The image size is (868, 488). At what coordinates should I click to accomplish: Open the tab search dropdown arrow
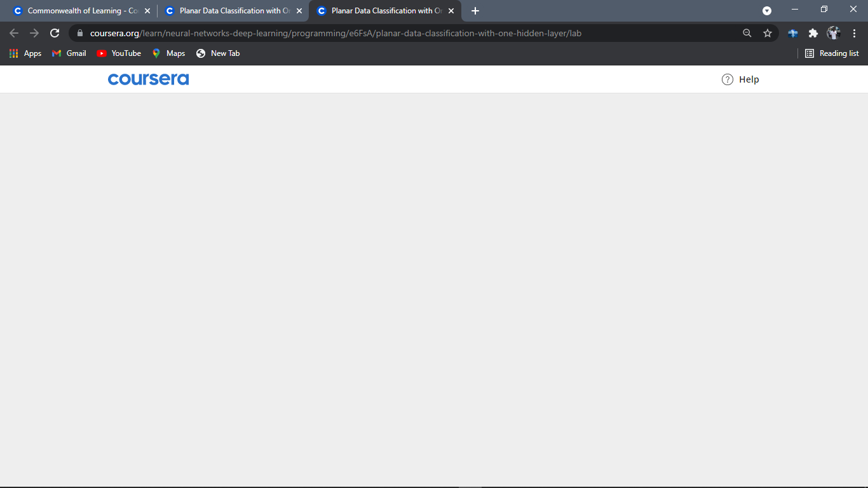767,11
